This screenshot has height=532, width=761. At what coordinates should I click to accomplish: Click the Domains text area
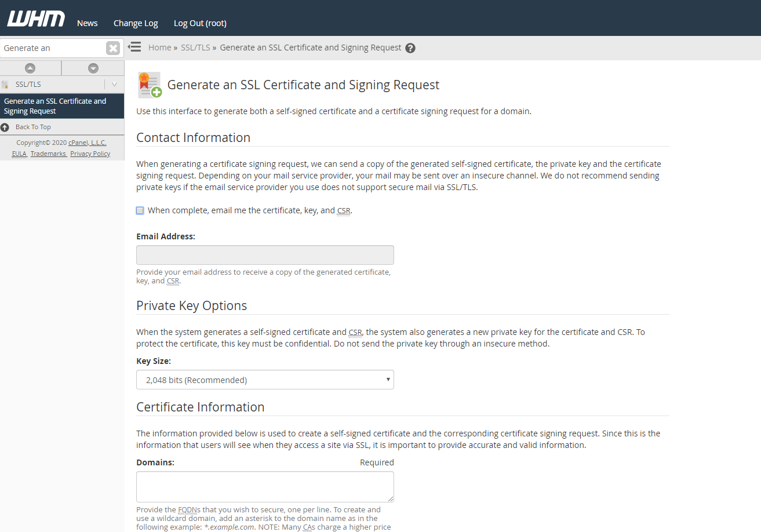[x=264, y=486]
